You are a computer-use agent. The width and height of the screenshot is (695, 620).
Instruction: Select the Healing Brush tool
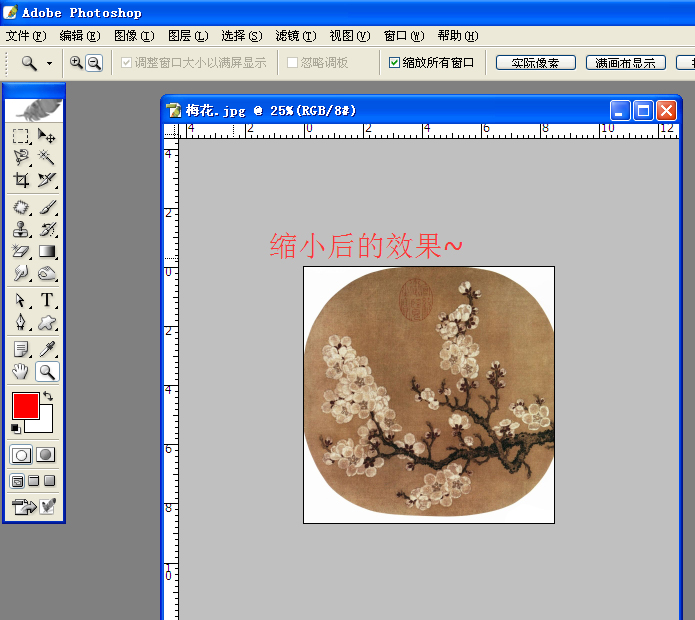[x=20, y=207]
